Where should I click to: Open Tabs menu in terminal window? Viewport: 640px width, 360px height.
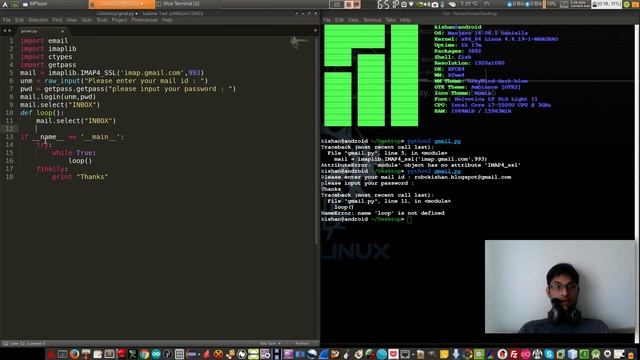pos(391,20)
